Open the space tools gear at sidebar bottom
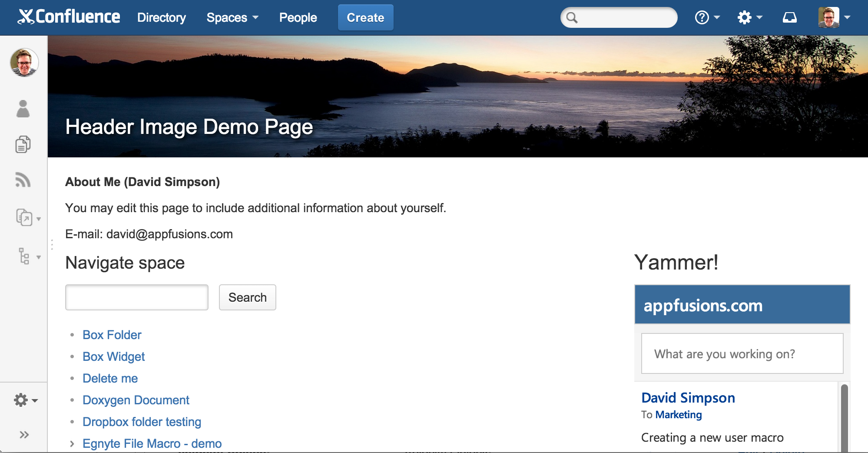Viewport: 868px width, 453px height. pyautogui.click(x=26, y=400)
